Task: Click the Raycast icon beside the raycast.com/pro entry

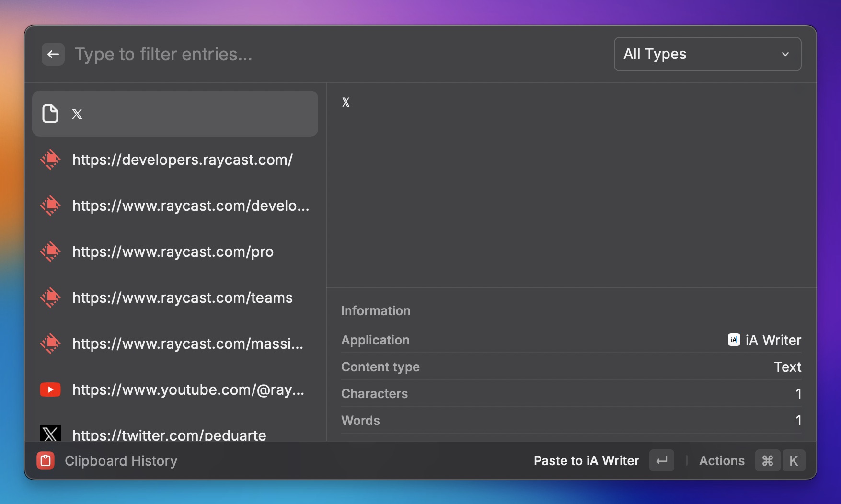Action: pyautogui.click(x=50, y=252)
